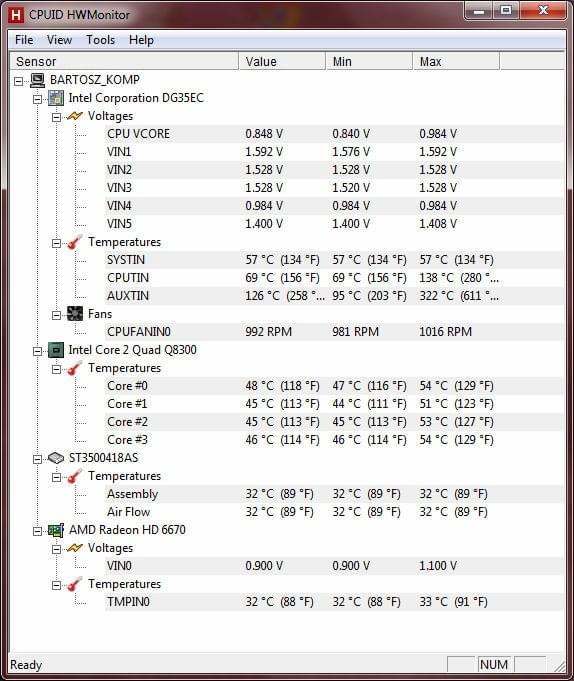
Task: Collapse the Radeon Voltages group
Action: pyautogui.click(x=56, y=549)
